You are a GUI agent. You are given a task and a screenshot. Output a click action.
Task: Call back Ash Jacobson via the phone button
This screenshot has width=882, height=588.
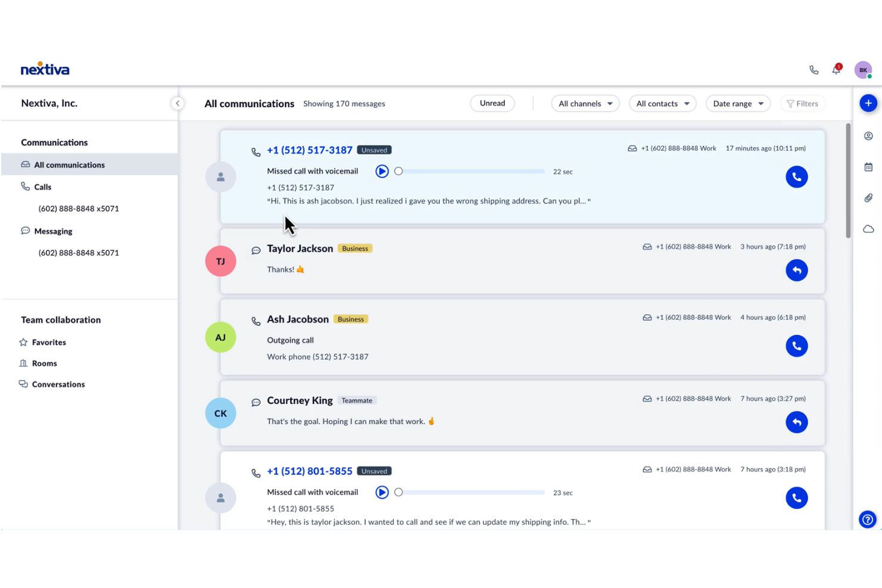pos(797,346)
